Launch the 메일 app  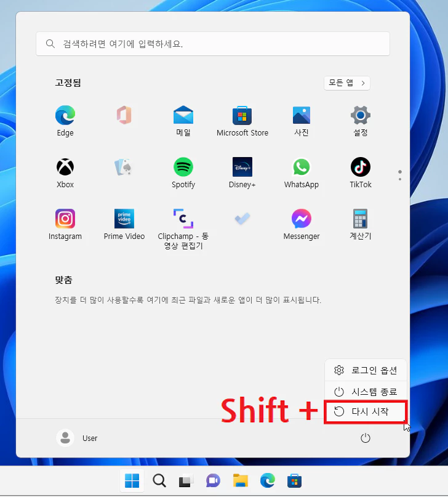coord(183,121)
